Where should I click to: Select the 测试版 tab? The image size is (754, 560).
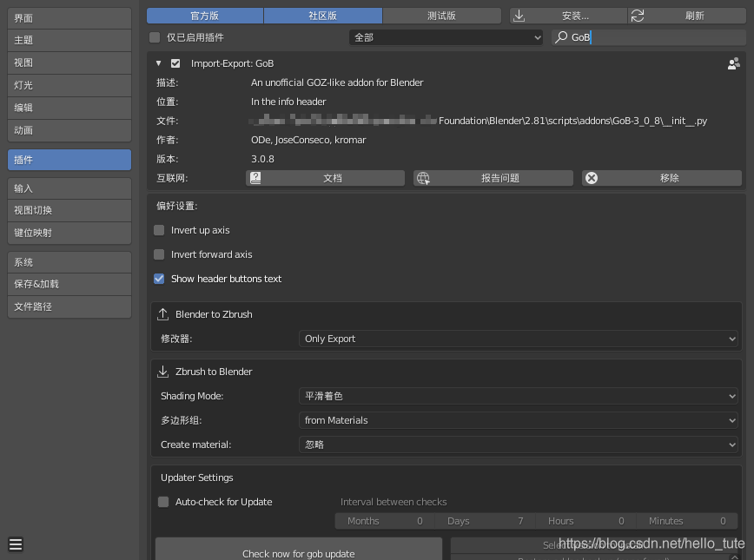point(441,16)
